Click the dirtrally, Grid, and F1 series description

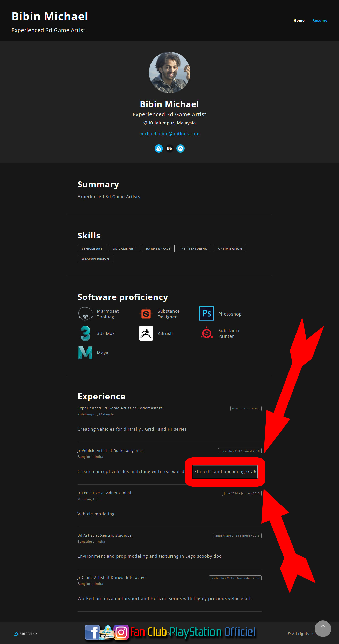tap(132, 429)
